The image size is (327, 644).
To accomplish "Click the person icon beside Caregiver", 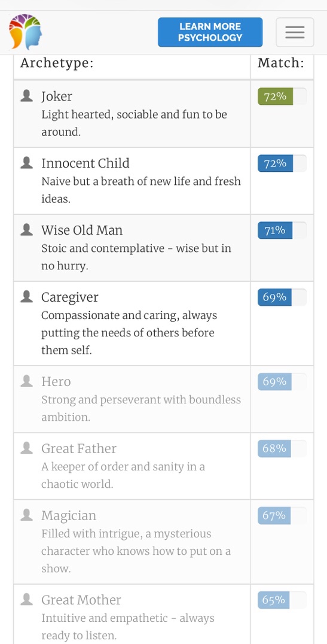I will coord(27,296).
